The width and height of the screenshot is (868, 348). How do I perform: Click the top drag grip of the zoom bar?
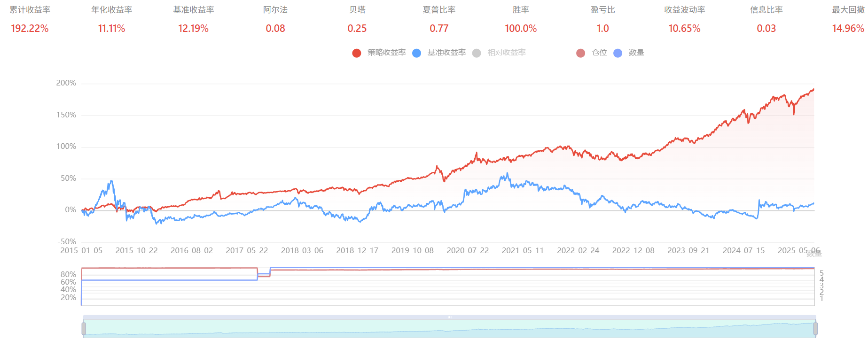[450, 317]
